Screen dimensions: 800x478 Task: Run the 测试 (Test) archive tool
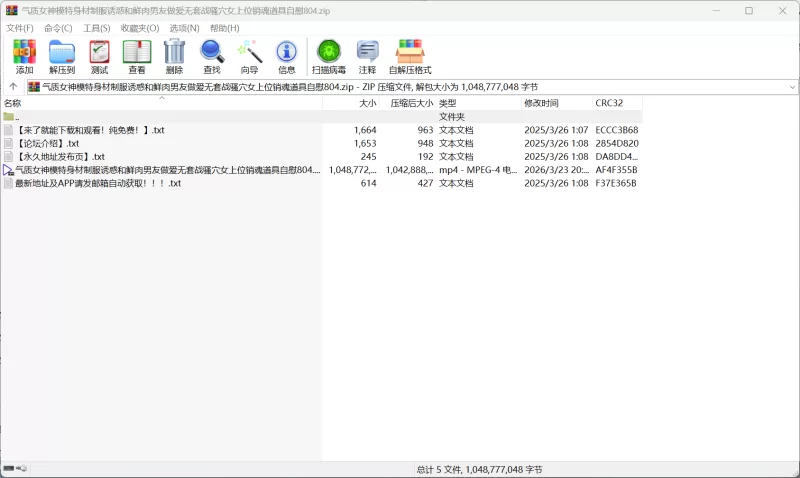point(99,57)
